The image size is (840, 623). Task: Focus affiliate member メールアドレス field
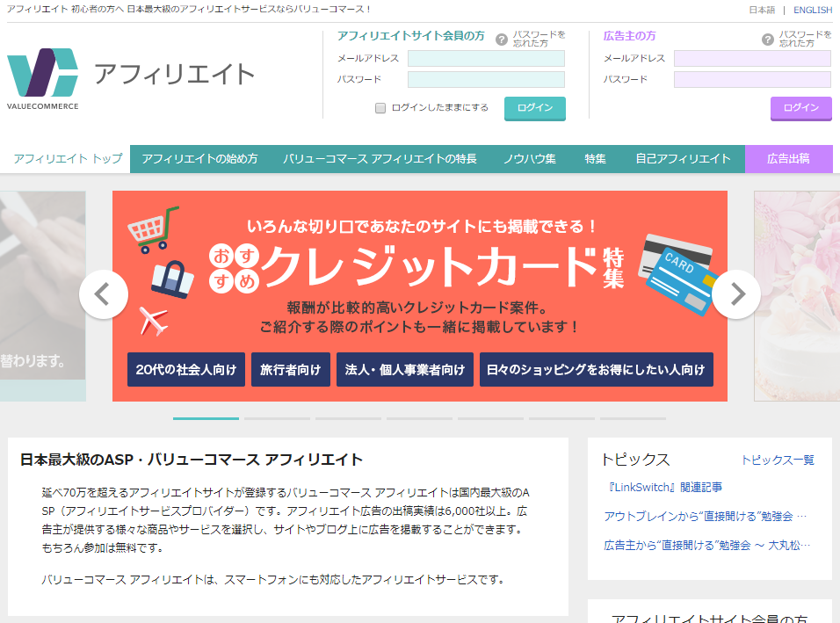pyautogui.click(x=486, y=58)
